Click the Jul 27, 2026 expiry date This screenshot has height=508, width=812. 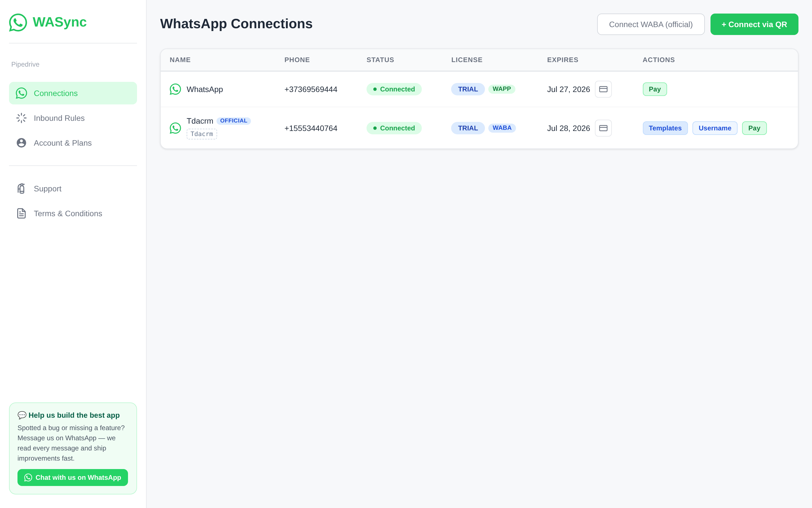pos(568,89)
